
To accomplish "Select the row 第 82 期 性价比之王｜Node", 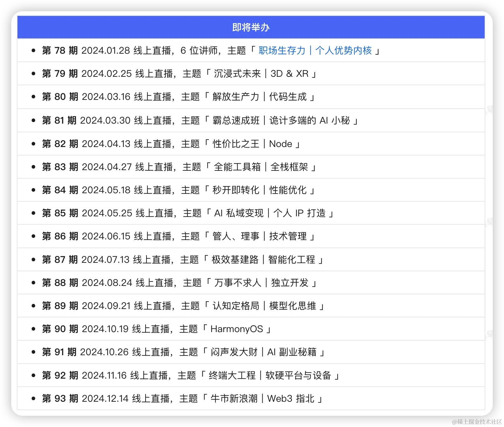I will [251, 144].
